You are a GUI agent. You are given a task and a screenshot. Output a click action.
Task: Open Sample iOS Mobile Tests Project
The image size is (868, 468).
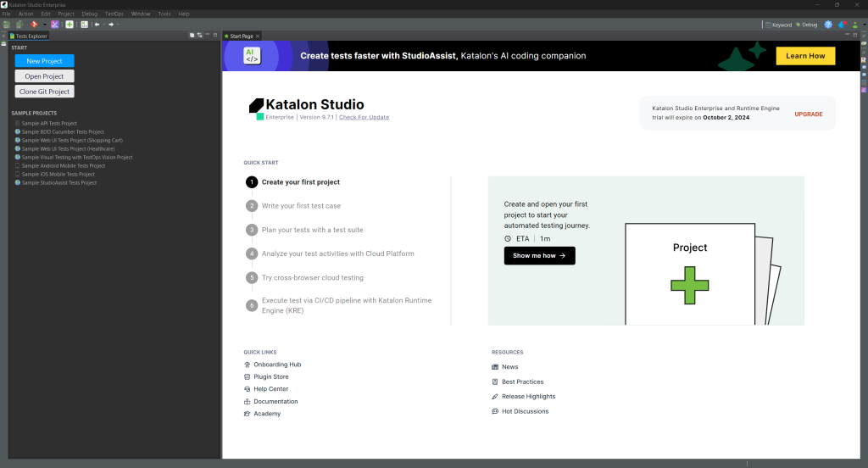point(55,174)
